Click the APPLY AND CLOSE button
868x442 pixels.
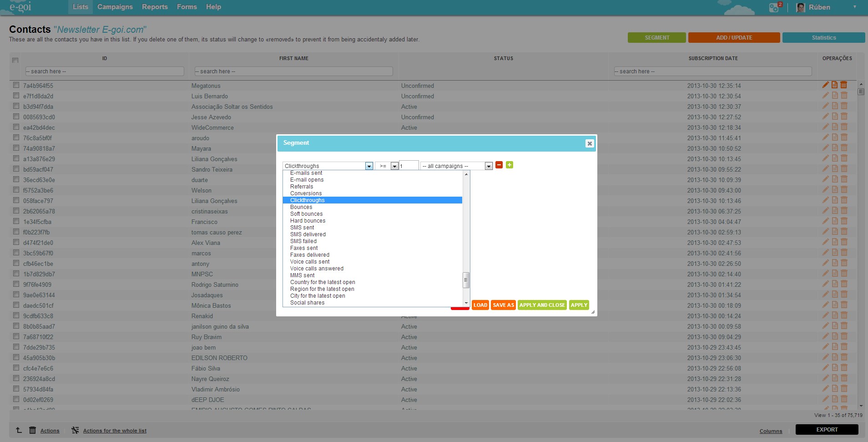(x=542, y=305)
